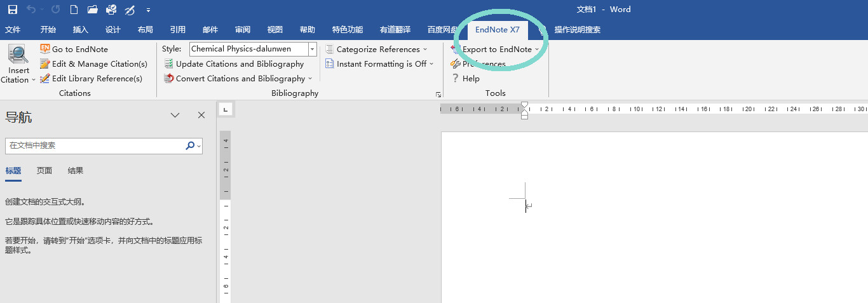Click the hanging indent marker on ruler
The height and width of the screenshot is (303, 868).
(524, 112)
